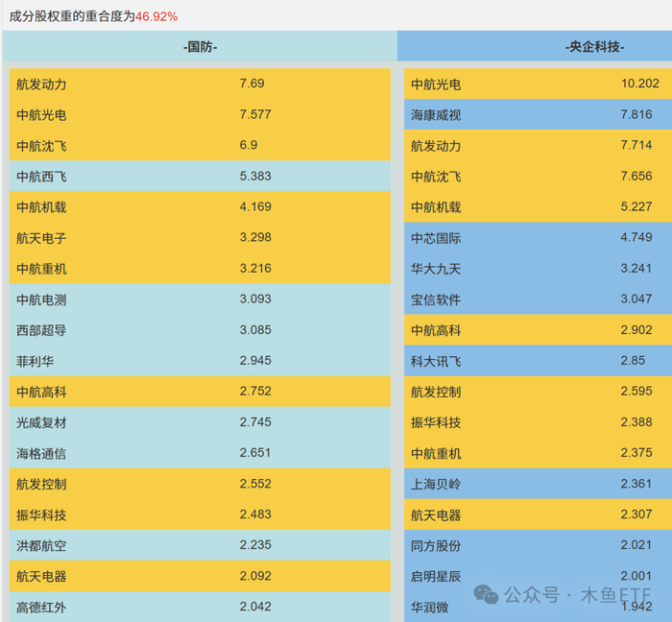Click the value 2.375
This screenshot has width=672, height=622.
coord(636,453)
